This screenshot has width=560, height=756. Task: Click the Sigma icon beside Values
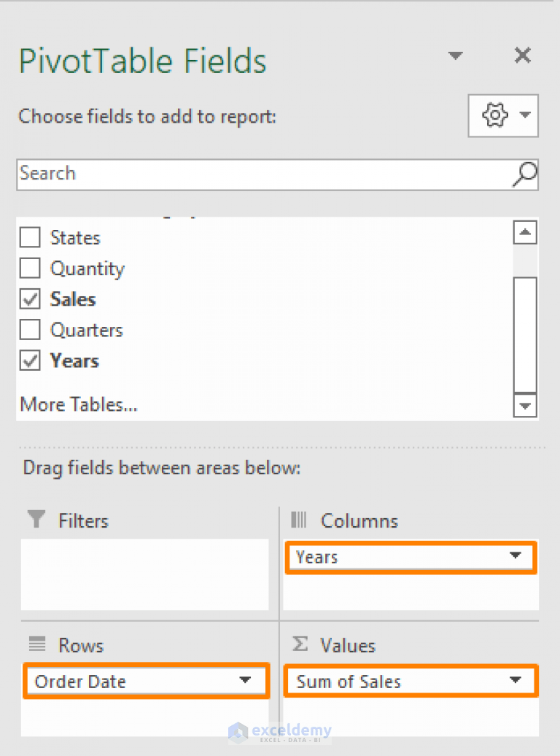301,645
